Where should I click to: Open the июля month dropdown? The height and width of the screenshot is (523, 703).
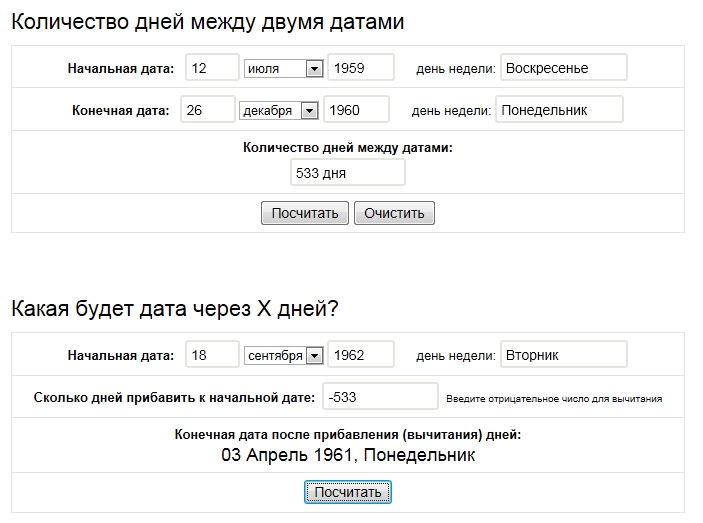point(283,69)
